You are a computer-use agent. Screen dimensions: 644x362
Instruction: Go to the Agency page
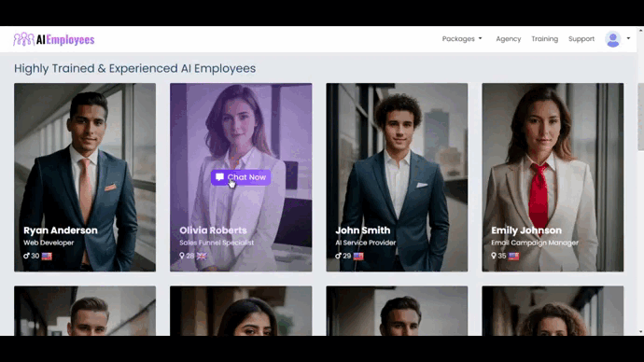509,38
